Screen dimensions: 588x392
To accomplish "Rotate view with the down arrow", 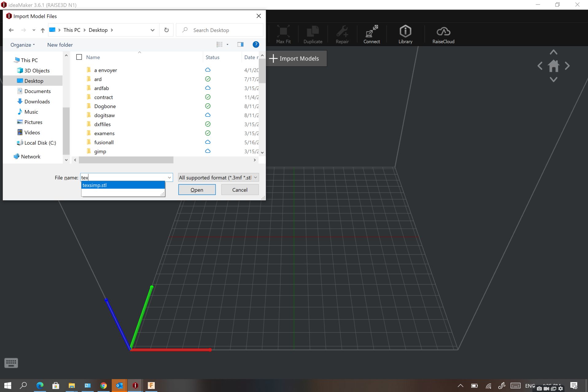I will point(554,80).
